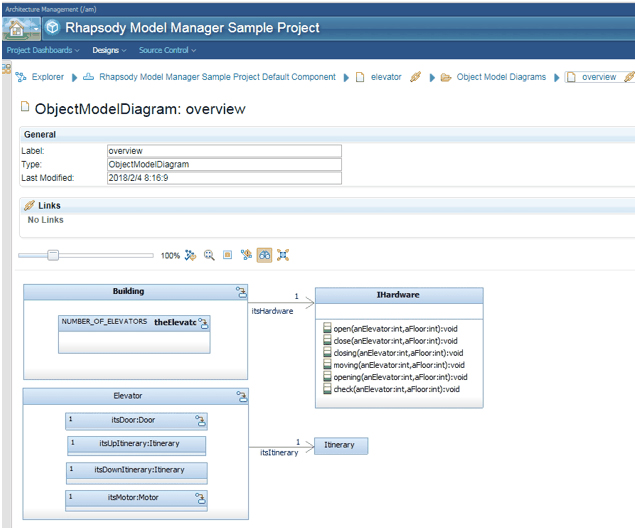Click the navigate icon on itsMotor:Motor

[x=200, y=498]
